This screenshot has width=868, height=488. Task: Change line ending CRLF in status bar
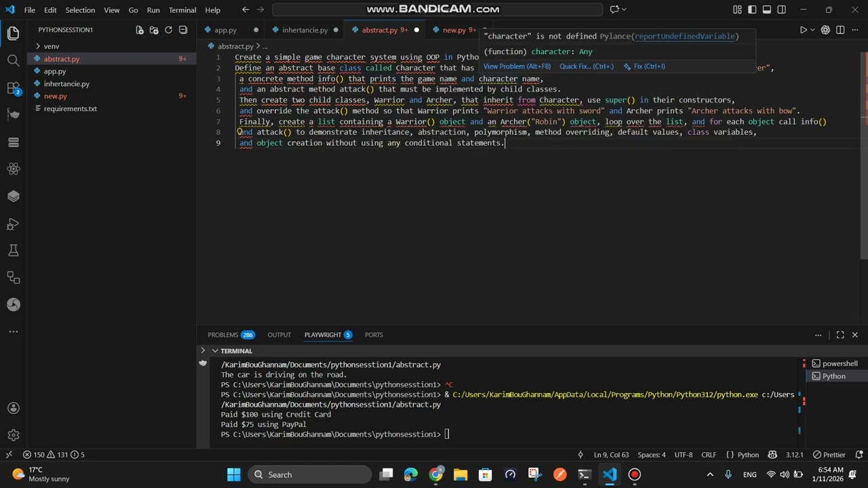(x=709, y=455)
